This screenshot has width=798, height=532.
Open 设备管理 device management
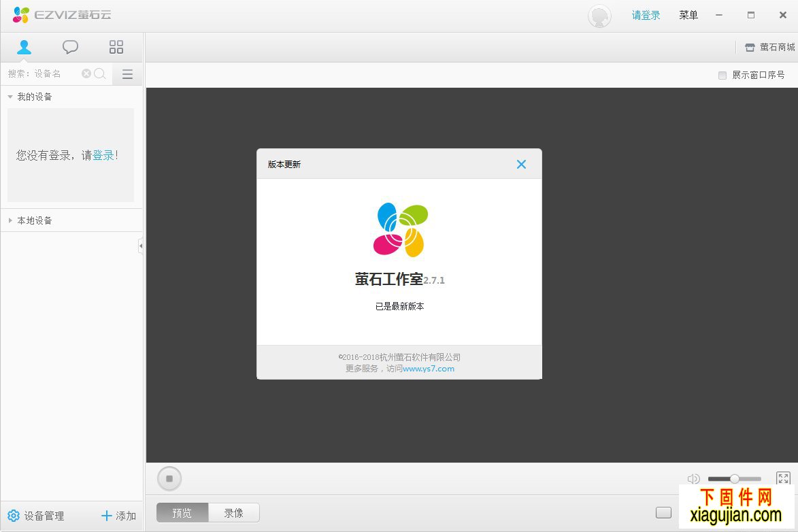35,516
